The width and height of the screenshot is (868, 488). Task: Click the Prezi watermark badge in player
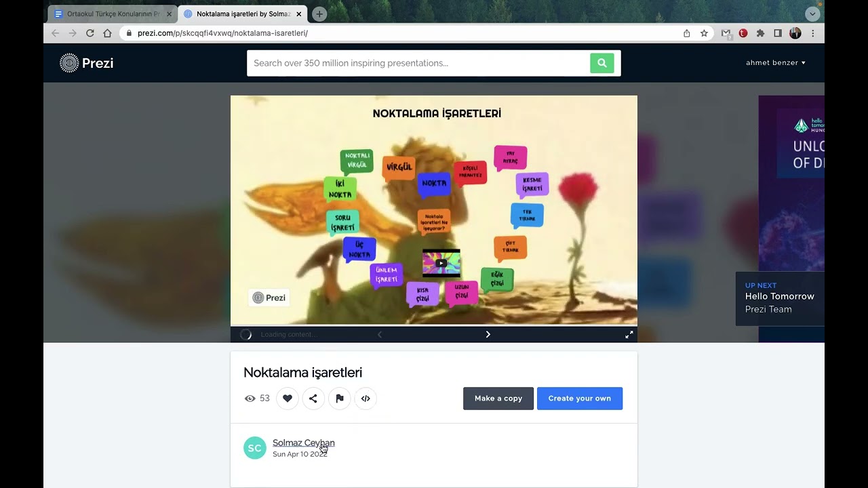[269, 298]
